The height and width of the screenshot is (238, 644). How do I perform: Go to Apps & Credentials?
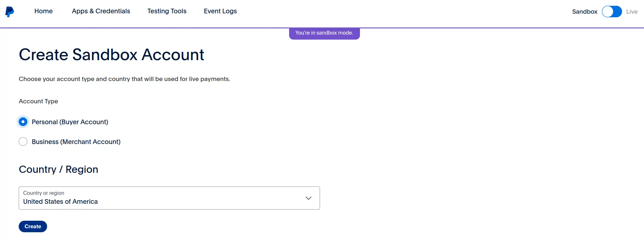101,11
